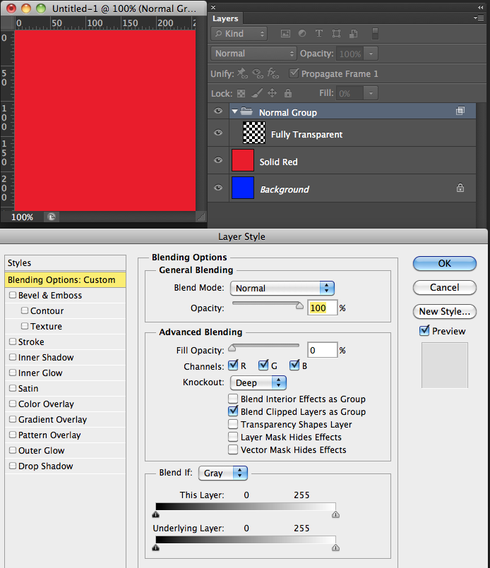Click the type layer filter icon
Viewport: 490px width, 568px height.
(x=319, y=34)
